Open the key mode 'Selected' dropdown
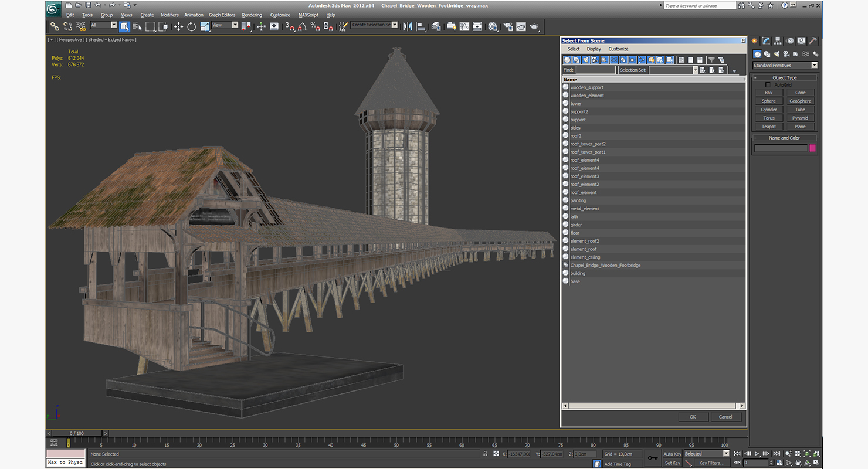 (x=707, y=453)
